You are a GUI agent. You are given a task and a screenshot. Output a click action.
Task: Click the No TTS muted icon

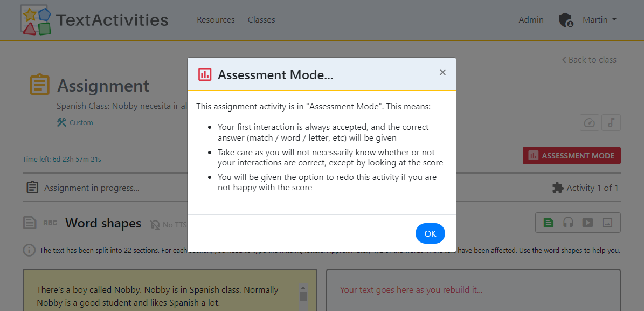click(155, 225)
